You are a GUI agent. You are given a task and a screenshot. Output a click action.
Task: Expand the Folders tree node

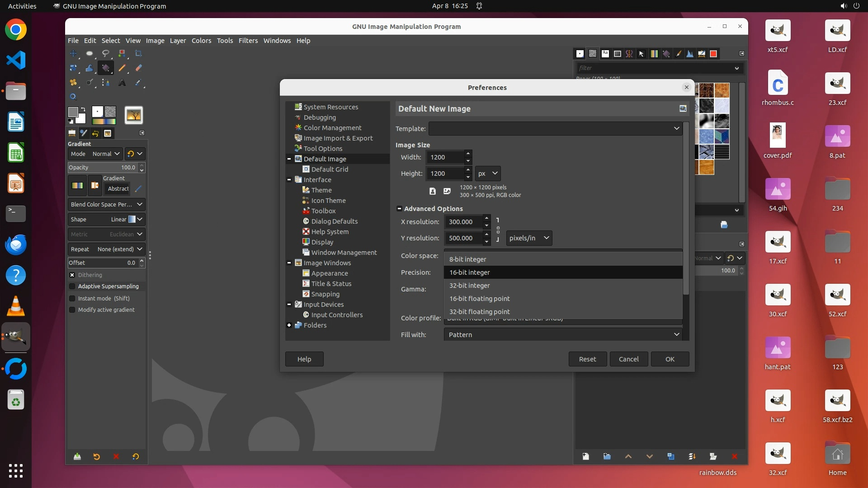coord(289,325)
